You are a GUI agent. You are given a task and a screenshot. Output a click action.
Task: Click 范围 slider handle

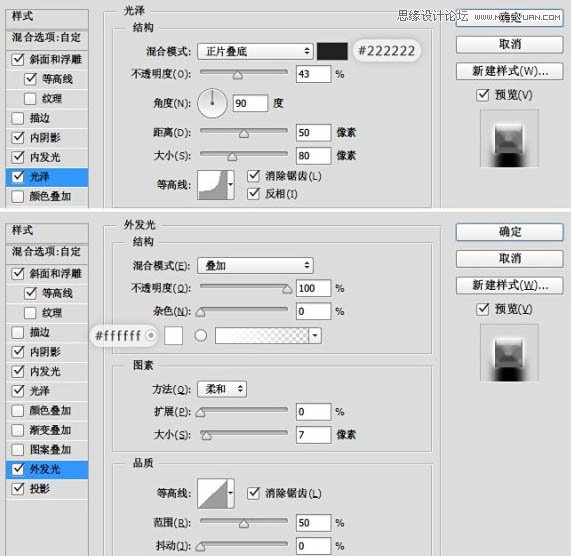click(x=244, y=524)
